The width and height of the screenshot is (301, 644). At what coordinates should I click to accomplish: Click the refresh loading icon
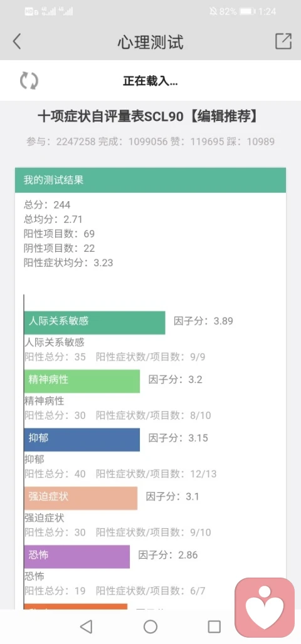point(29,80)
